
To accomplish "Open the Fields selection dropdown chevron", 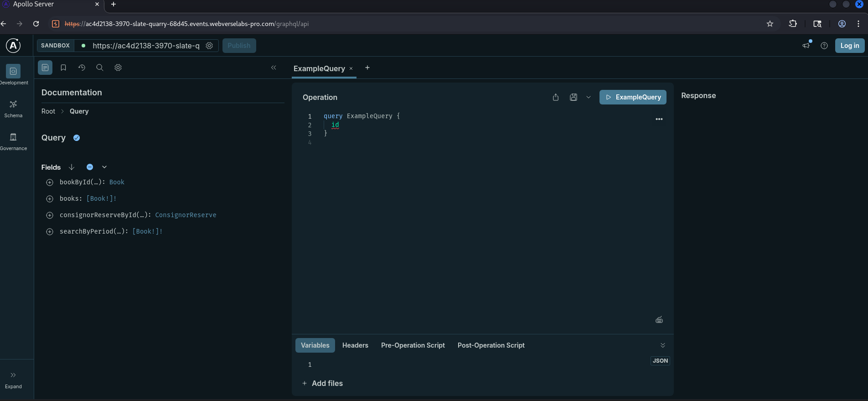I will click(x=104, y=167).
